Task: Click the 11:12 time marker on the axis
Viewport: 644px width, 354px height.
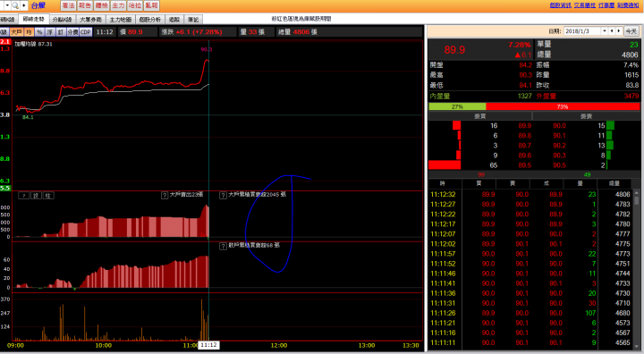Action: (208, 345)
